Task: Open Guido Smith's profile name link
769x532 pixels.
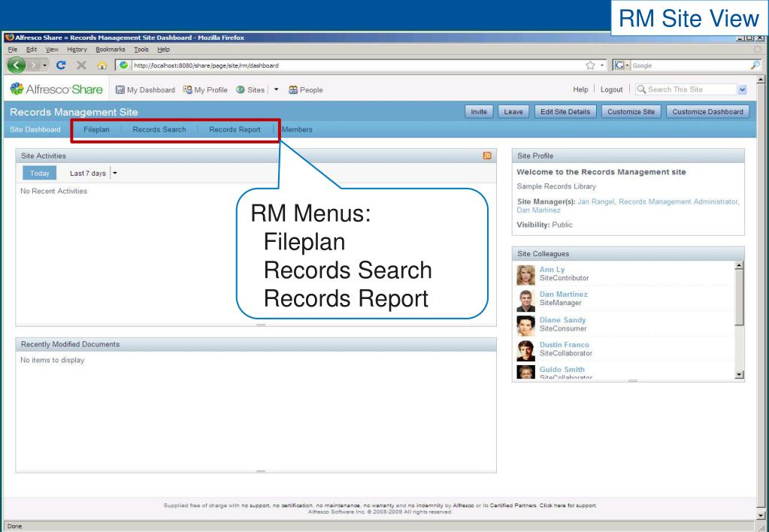Action: tap(562, 369)
